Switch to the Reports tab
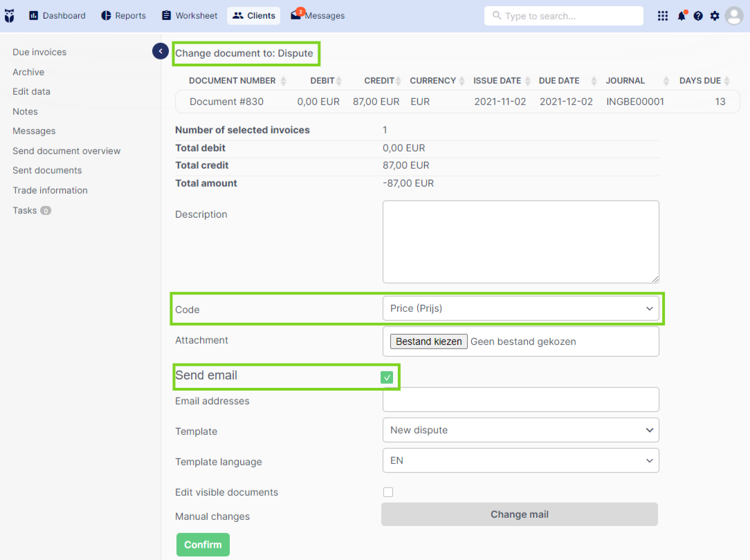Viewport: 750px width, 560px height. point(123,16)
